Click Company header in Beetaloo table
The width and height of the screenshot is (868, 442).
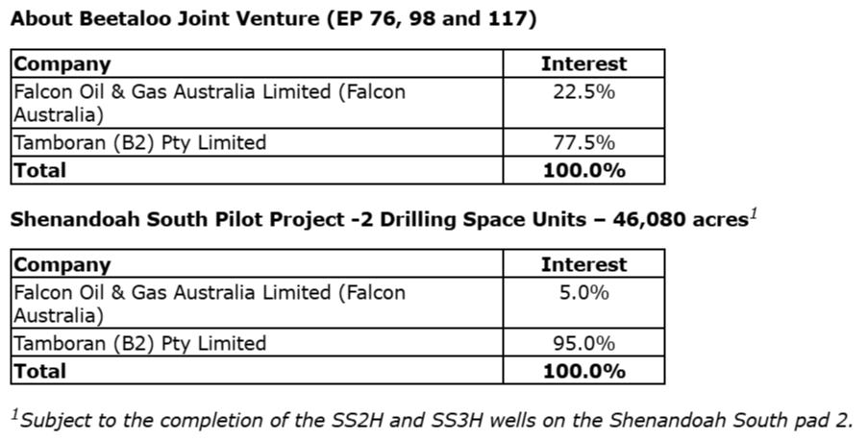pyautogui.click(x=62, y=64)
